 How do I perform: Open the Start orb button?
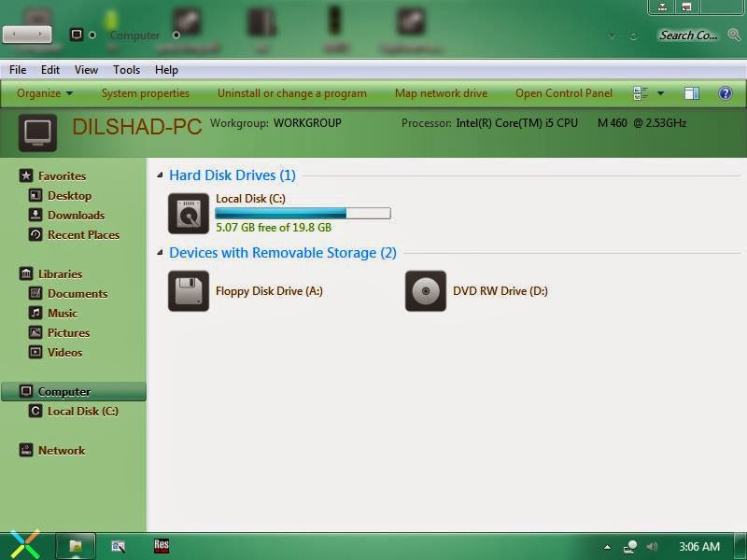pos(26,544)
